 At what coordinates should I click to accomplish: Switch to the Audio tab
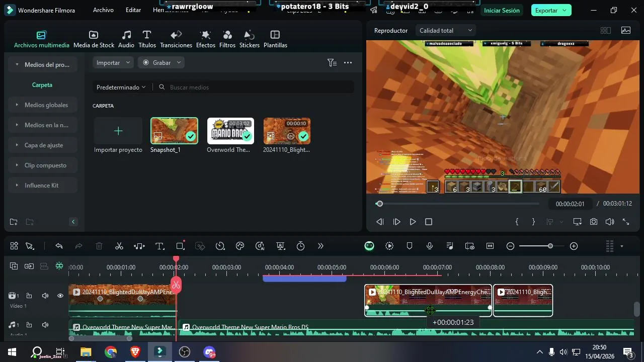126,39
